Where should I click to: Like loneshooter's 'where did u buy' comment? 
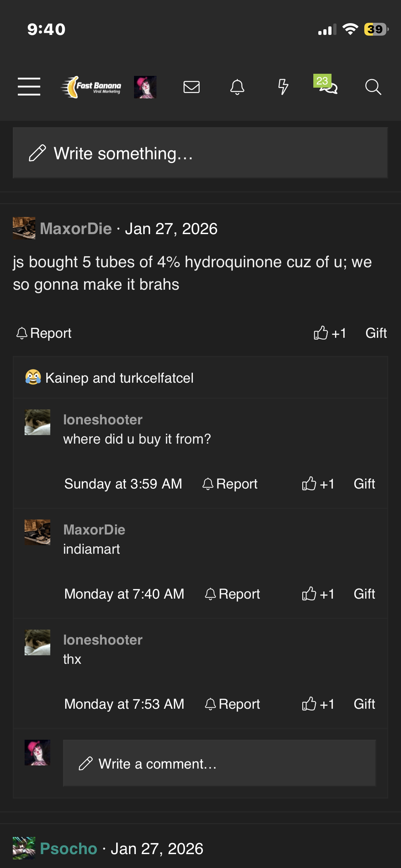tap(318, 484)
